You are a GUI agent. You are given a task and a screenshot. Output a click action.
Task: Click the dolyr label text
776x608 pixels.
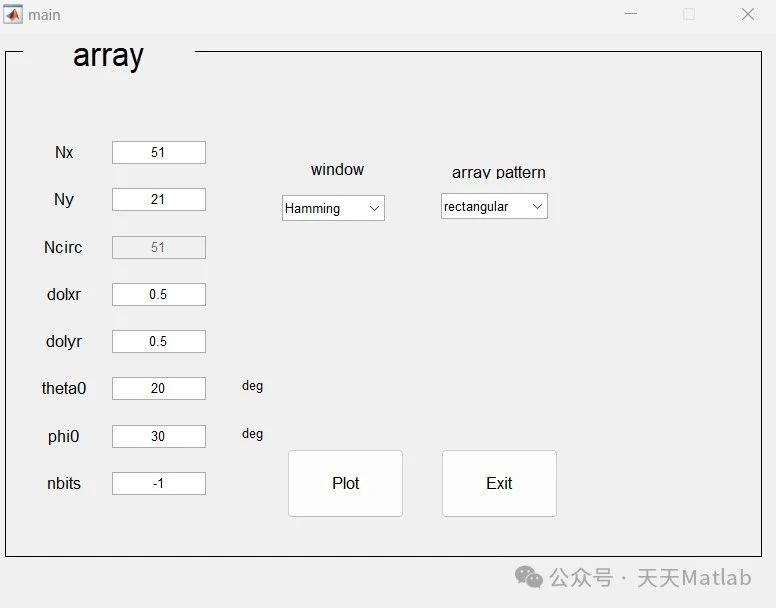coord(64,342)
